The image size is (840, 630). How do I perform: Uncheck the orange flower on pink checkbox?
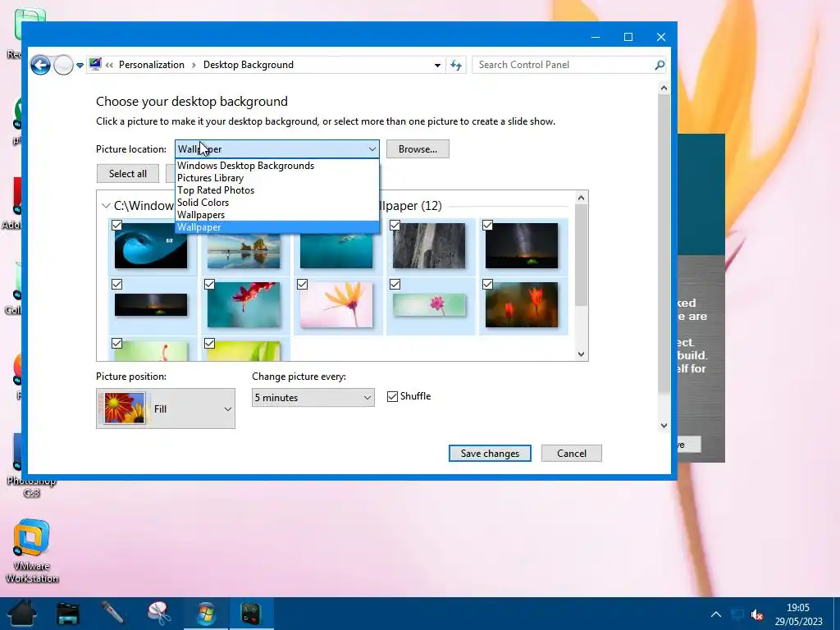(302, 285)
